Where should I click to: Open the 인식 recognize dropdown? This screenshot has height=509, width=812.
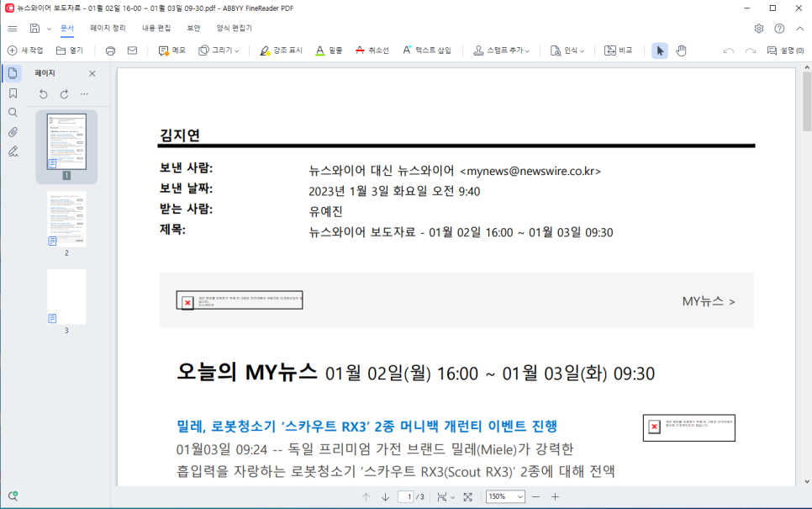[x=567, y=50]
